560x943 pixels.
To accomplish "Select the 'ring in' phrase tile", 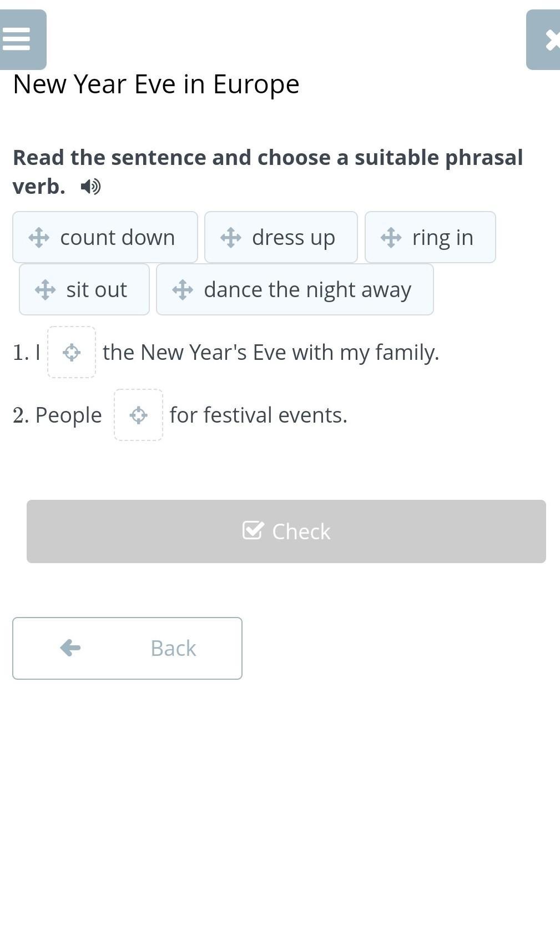I will pyautogui.click(x=430, y=237).
